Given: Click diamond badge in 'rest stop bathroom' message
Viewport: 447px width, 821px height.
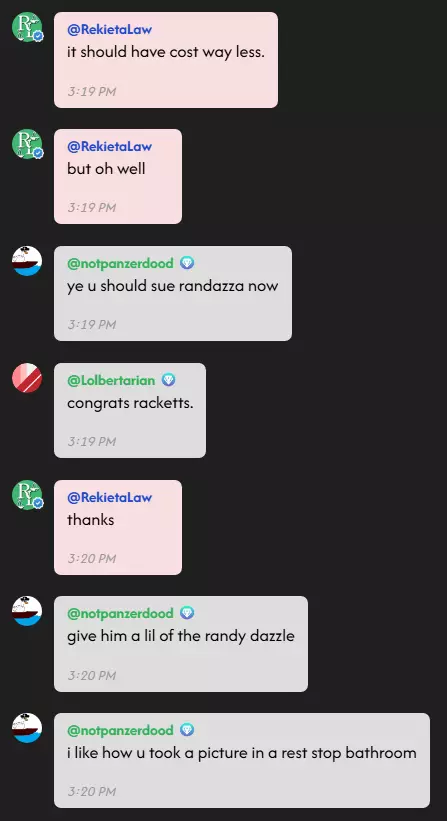Looking at the screenshot, I should tap(187, 730).
